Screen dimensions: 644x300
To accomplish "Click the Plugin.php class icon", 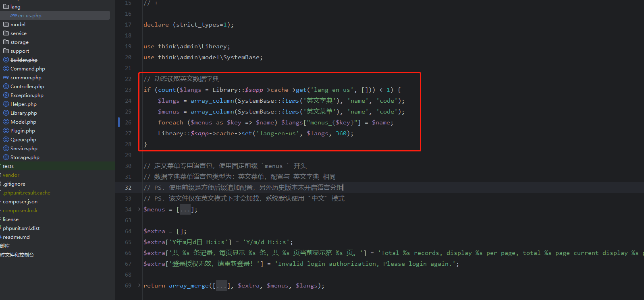I will pos(6,130).
